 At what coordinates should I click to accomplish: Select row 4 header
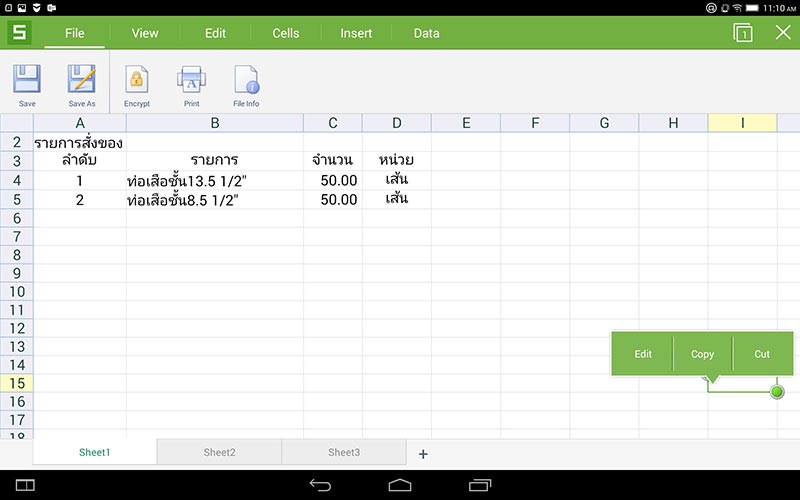coord(17,181)
